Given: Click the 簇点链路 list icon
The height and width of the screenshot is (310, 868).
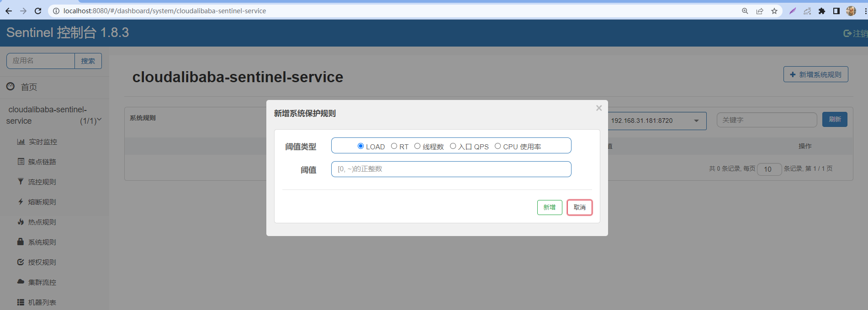Looking at the screenshot, I should [x=21, y=162].
